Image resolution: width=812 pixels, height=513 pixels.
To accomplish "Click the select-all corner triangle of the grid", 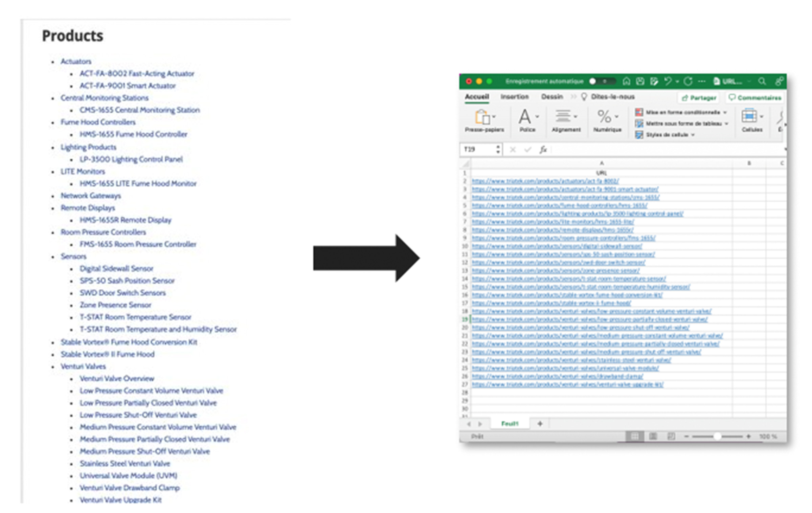I will [x=466, y=164].
